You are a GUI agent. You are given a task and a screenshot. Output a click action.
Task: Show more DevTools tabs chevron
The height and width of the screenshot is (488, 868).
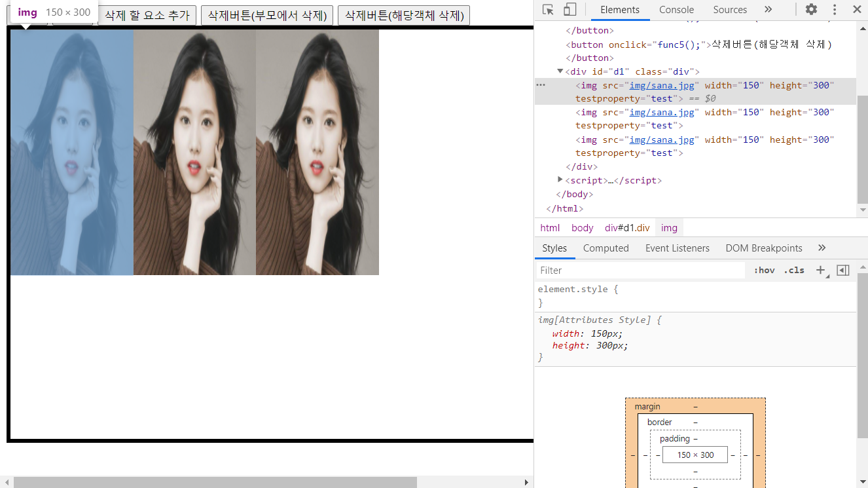click(x=769, y=9)
